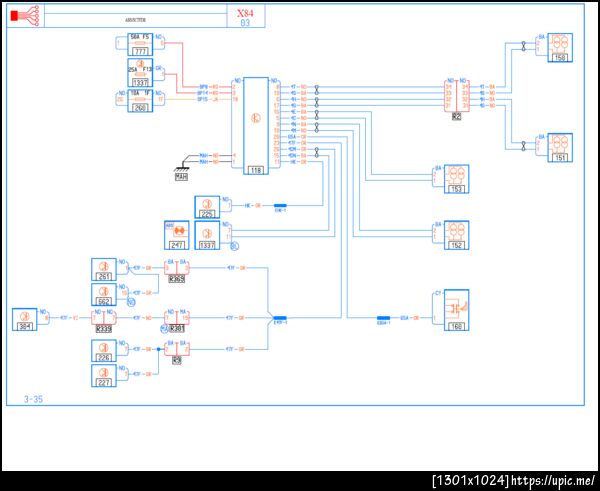
Task: Select the brake switch box 160
Action: point(457,310)
